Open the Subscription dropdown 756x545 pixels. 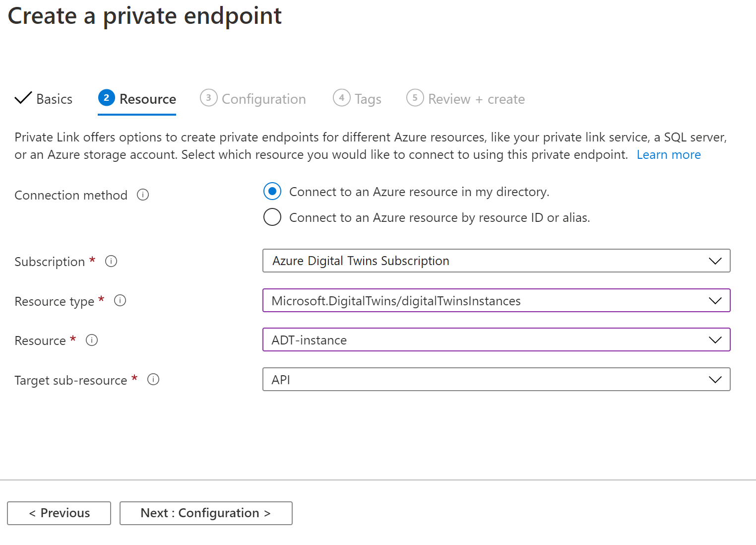click(x=497, y=261)
